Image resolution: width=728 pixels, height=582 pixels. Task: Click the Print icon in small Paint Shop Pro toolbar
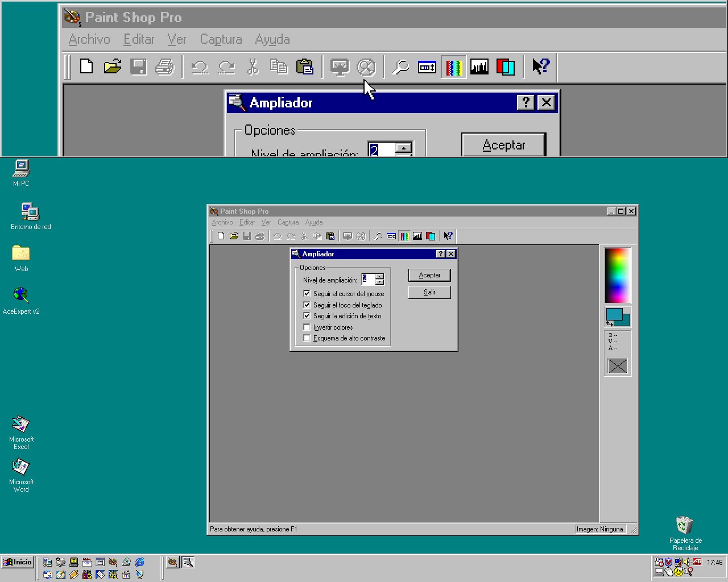(x=260, y=236)
